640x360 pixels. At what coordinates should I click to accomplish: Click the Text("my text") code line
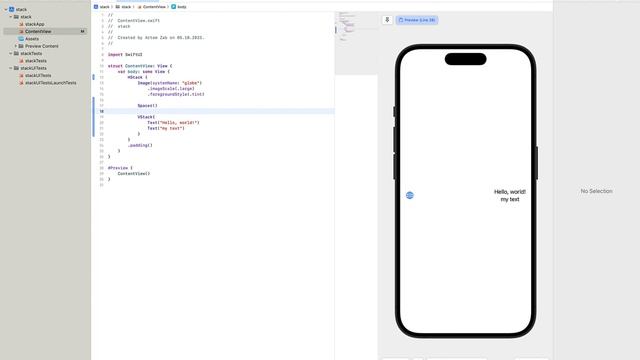coord(166,128)
